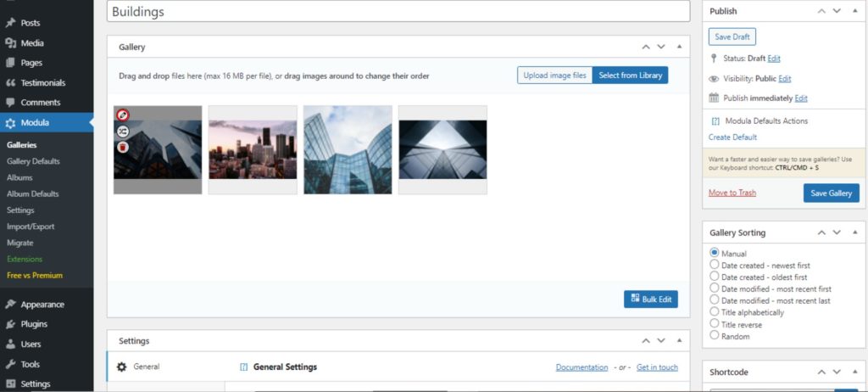Click the Save Gallery button
The width and height of the screenshot is (868, 392).
coord(831,193)
